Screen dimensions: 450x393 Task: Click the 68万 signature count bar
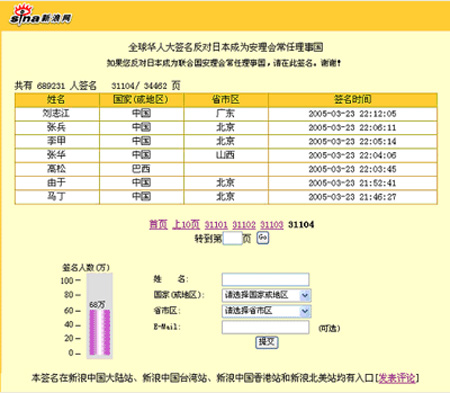coord(100,332)
